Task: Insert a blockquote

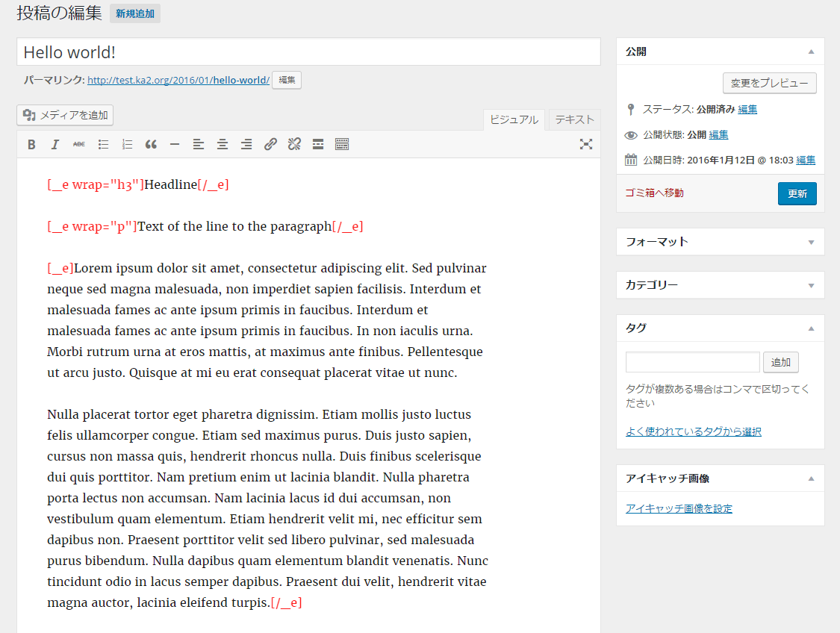Action: (x=151, y=145)
